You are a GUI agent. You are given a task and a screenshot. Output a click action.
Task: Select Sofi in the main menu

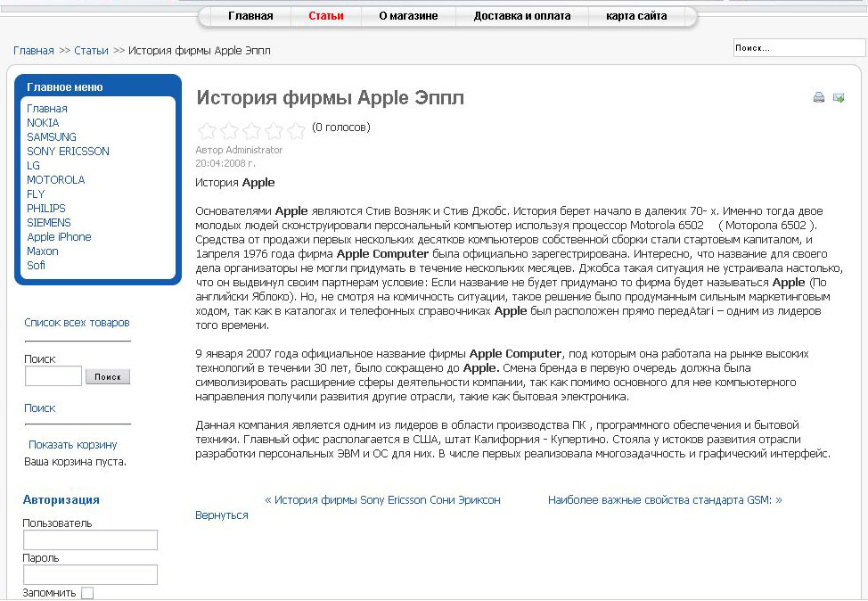click(36, 266)
